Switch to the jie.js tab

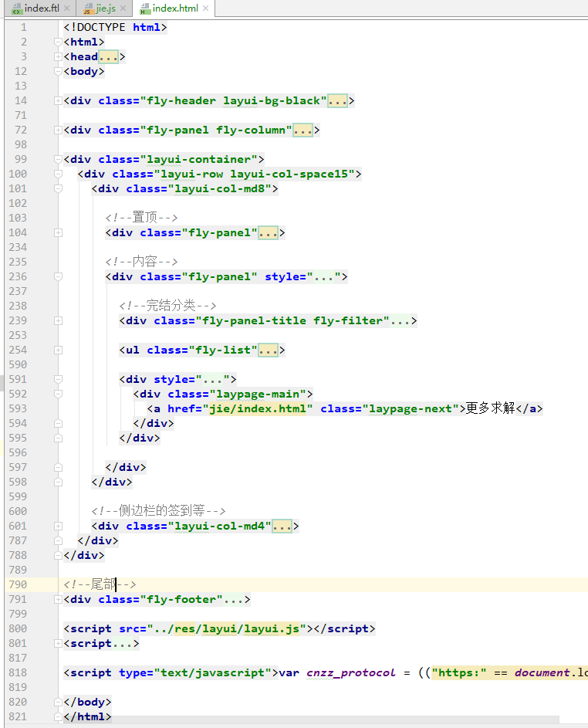pyautogui.click(x=106, y=8)
